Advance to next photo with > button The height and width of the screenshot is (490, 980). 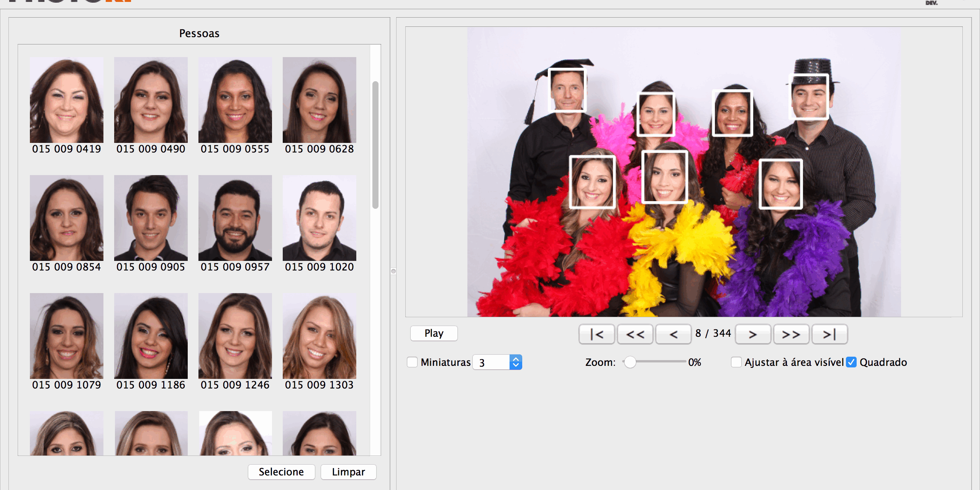coord(752,334)
